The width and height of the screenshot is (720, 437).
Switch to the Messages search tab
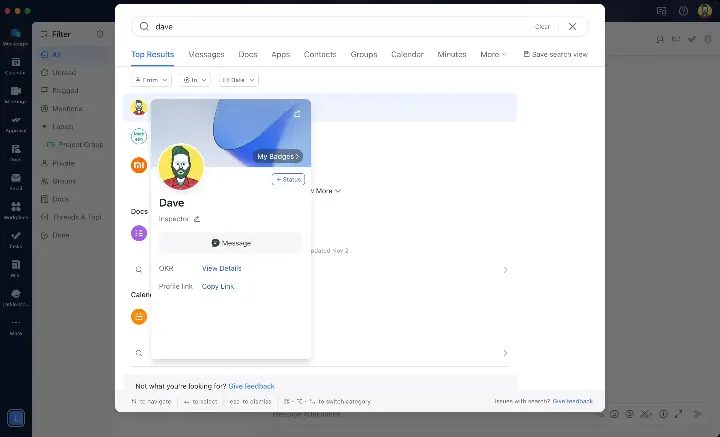tap(206, 54)
